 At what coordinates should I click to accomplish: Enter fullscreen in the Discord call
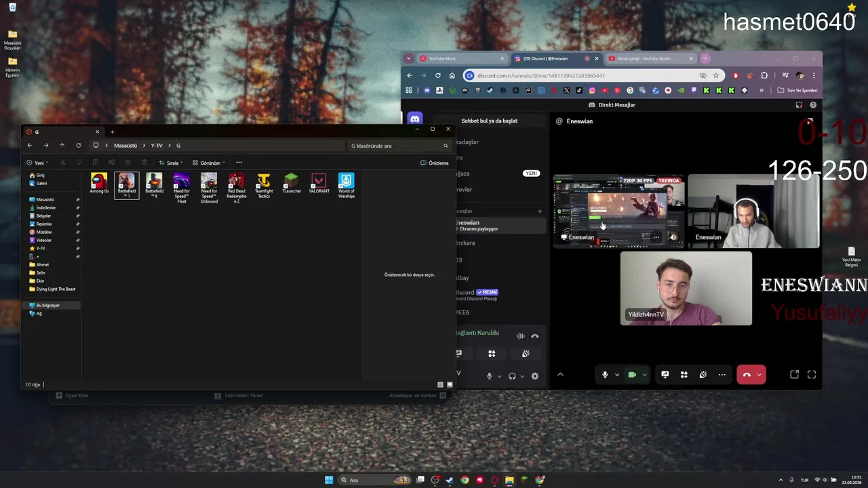(812, 374)
